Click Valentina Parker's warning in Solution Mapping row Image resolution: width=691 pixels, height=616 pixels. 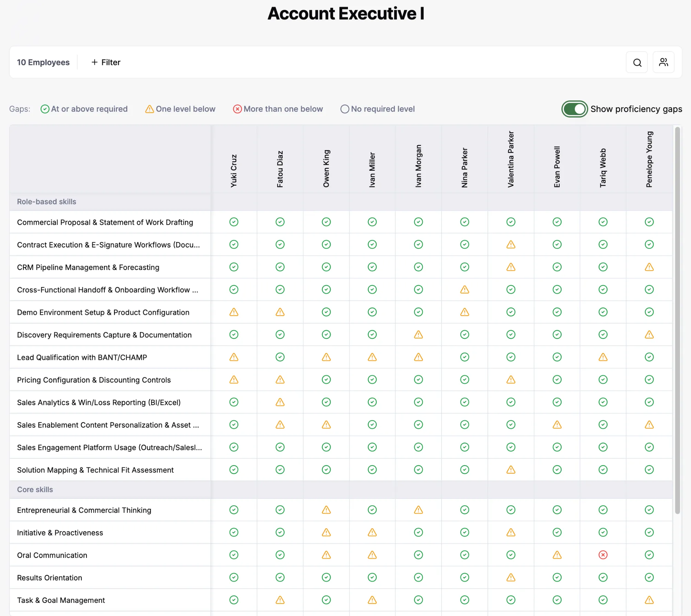point(511,470)
